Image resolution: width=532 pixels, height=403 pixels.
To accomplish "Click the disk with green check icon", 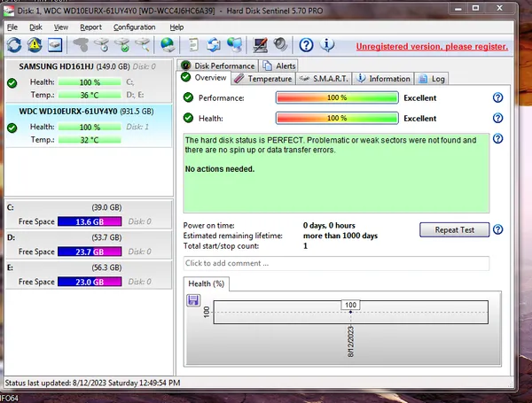I will coord(122,45).
